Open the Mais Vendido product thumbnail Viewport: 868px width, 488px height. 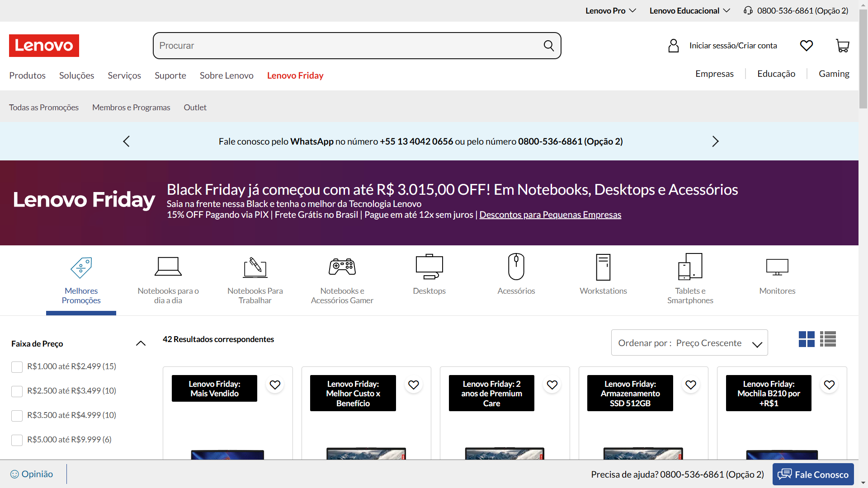click(x=227, y=454)
